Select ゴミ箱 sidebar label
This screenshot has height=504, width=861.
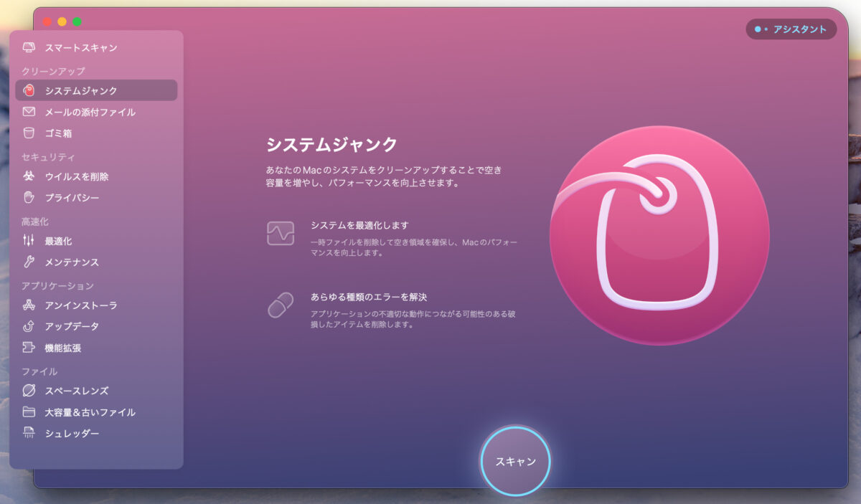point(58,133)
